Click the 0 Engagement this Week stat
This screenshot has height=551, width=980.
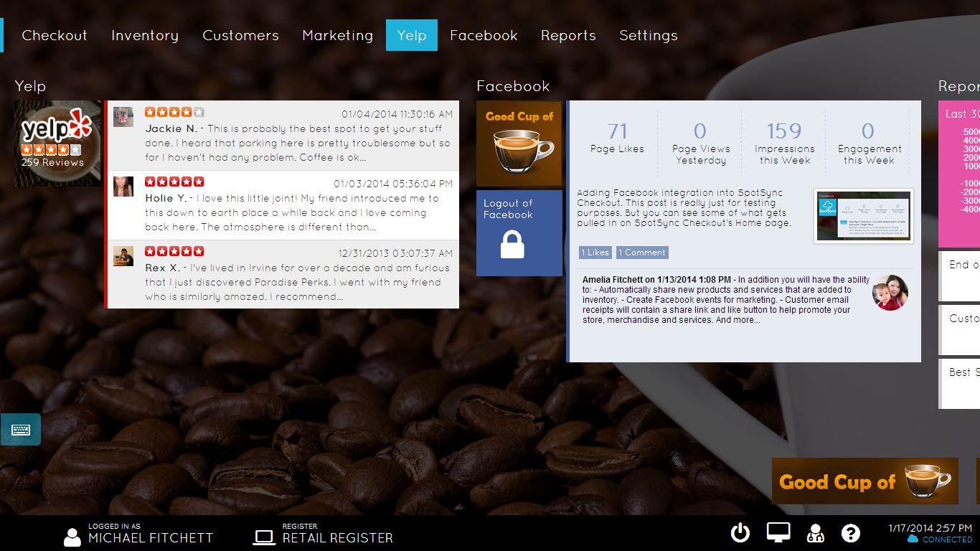click(868, 143)
